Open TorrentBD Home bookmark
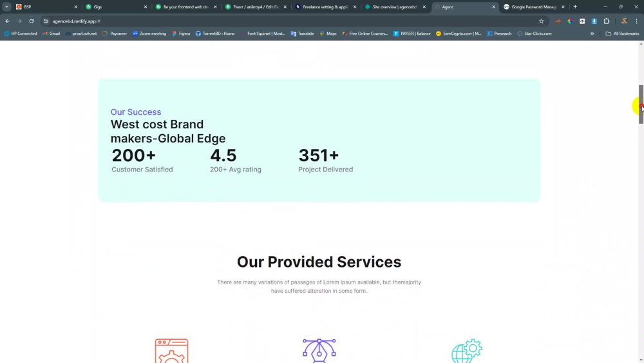 pos(215,34)
